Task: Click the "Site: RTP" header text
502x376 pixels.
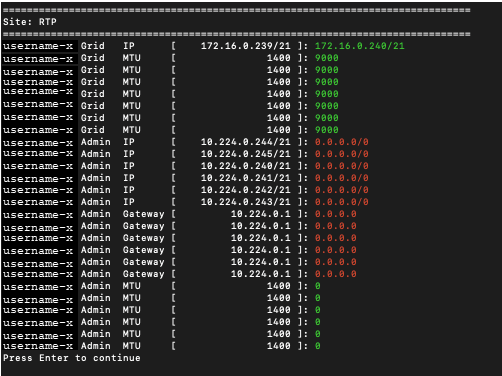Action: tap(30, 22)
